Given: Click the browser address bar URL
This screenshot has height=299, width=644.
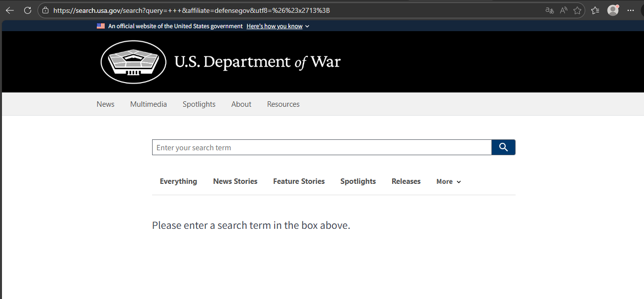Looking at the screenshot, I should (192, 10).
